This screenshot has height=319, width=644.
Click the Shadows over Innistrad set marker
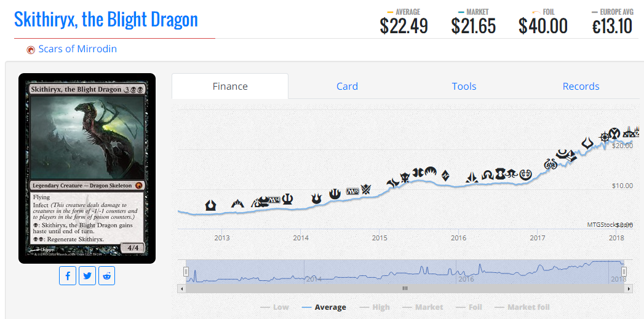(x=488, y=175)
